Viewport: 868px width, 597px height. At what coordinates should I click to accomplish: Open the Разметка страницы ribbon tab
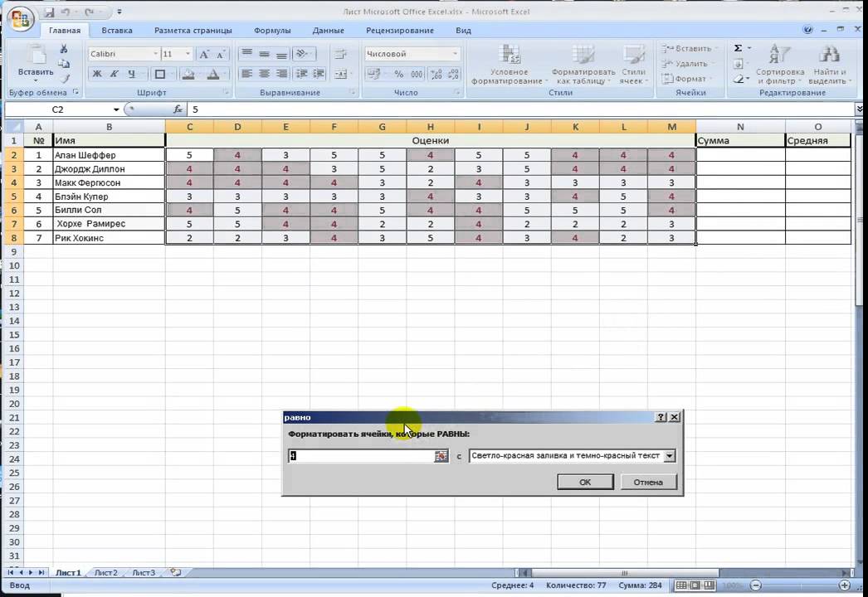193,31
